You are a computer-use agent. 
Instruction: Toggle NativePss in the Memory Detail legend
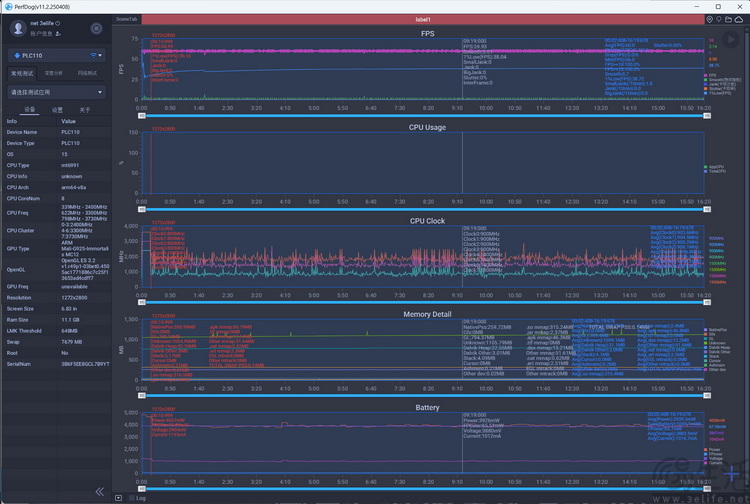pyautogui.click(x=715, y=330)
